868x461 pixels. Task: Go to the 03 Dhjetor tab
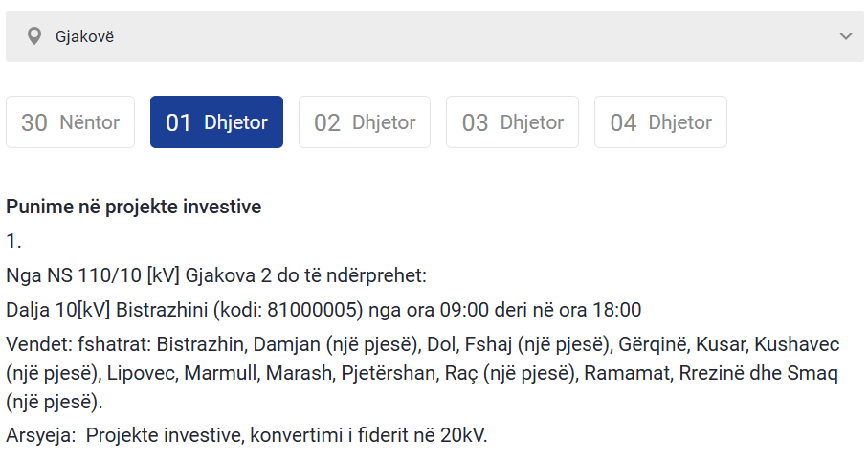(512, 122)
